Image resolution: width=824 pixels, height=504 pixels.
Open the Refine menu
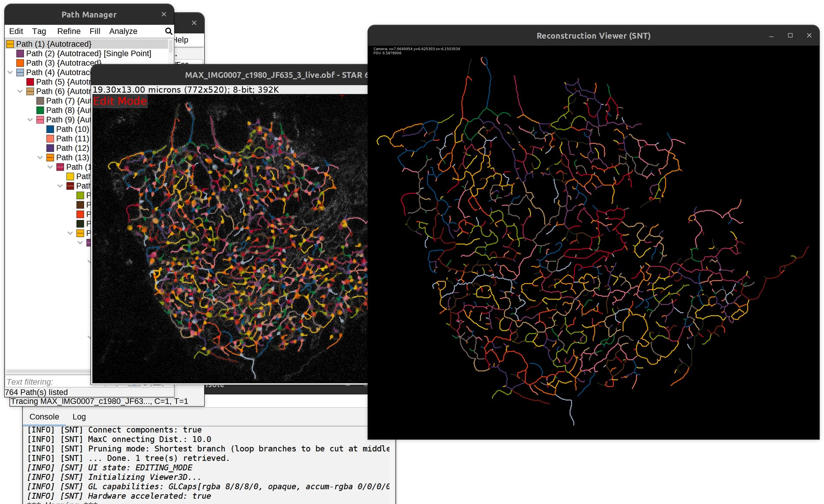click(x=69, y=31)
